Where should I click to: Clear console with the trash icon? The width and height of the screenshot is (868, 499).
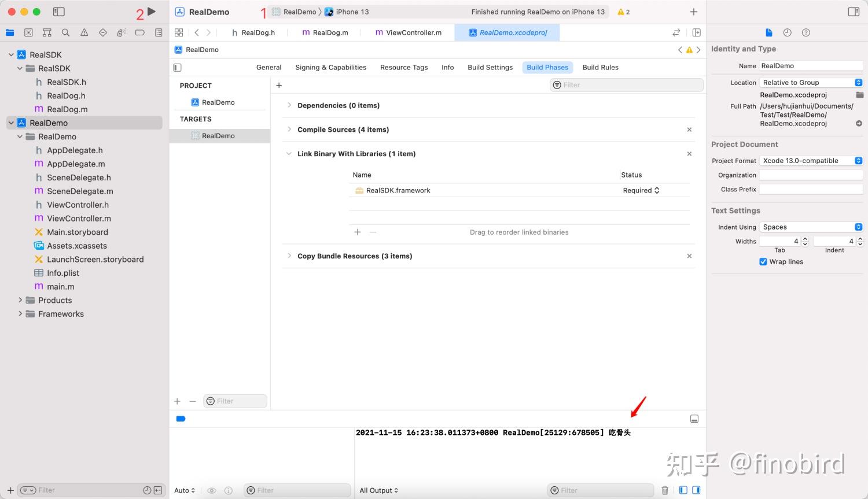tap(665, 490)
